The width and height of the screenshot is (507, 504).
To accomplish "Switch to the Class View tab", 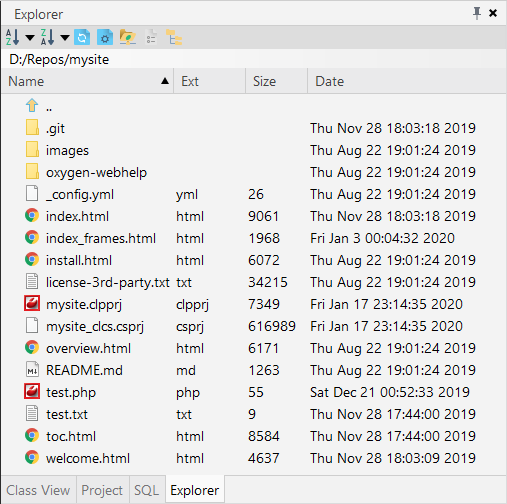I will pyautogui.click(x=38, y=490).
